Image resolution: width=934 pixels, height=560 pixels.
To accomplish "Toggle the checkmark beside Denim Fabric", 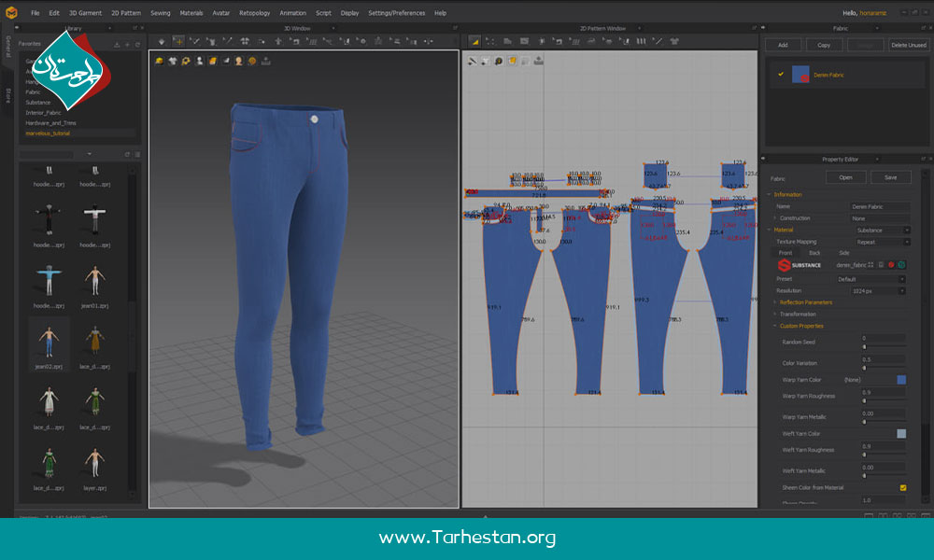I will 782,72.
